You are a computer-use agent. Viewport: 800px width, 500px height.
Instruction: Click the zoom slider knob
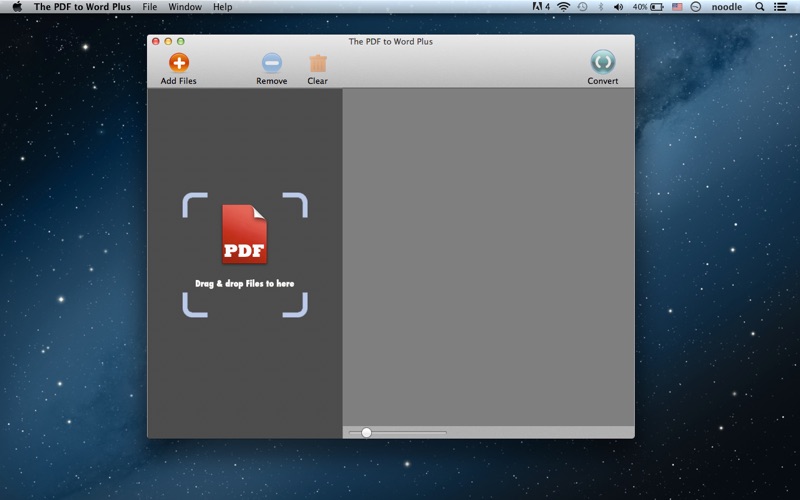point(366,433)
